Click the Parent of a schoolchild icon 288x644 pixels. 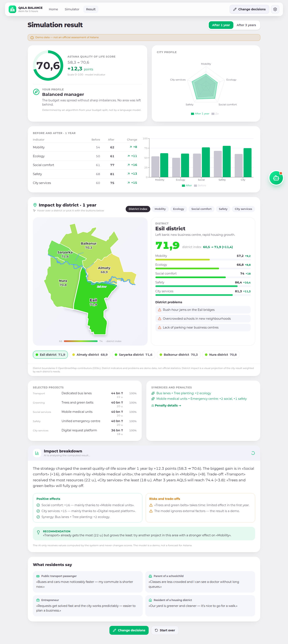150,576
